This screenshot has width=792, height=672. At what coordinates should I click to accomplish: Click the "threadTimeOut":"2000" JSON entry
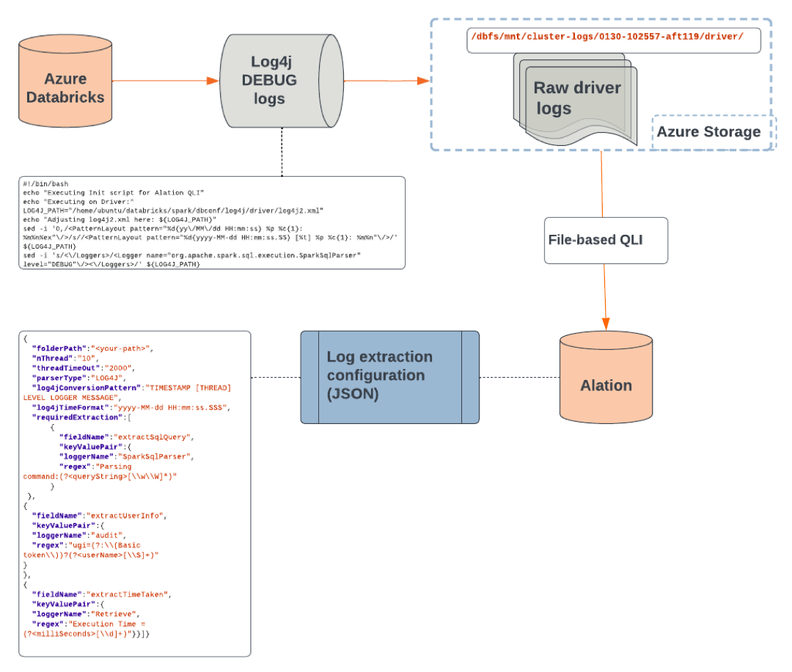coord(84,368)
